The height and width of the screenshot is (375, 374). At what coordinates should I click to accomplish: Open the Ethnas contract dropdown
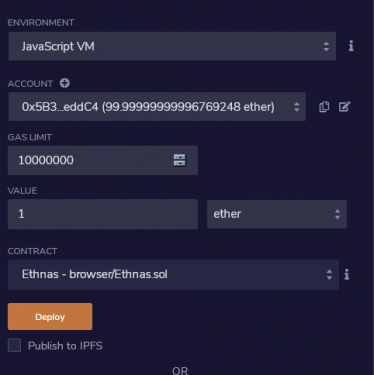pos(173,274)
